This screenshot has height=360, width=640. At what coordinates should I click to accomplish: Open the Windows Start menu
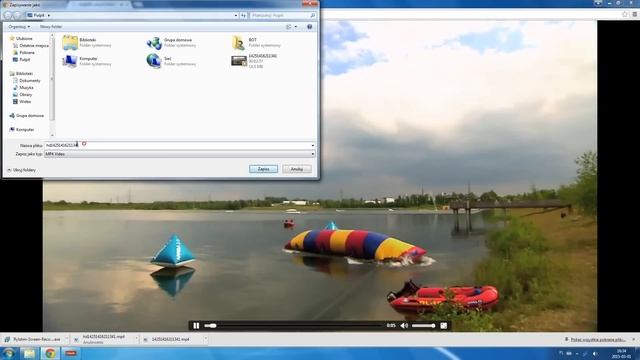(x=9, y=353)
